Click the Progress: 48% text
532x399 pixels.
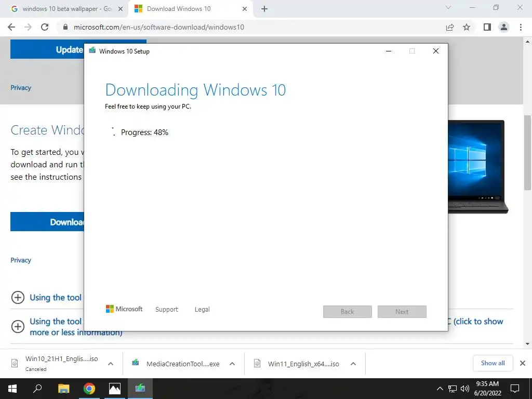(144, 132)
